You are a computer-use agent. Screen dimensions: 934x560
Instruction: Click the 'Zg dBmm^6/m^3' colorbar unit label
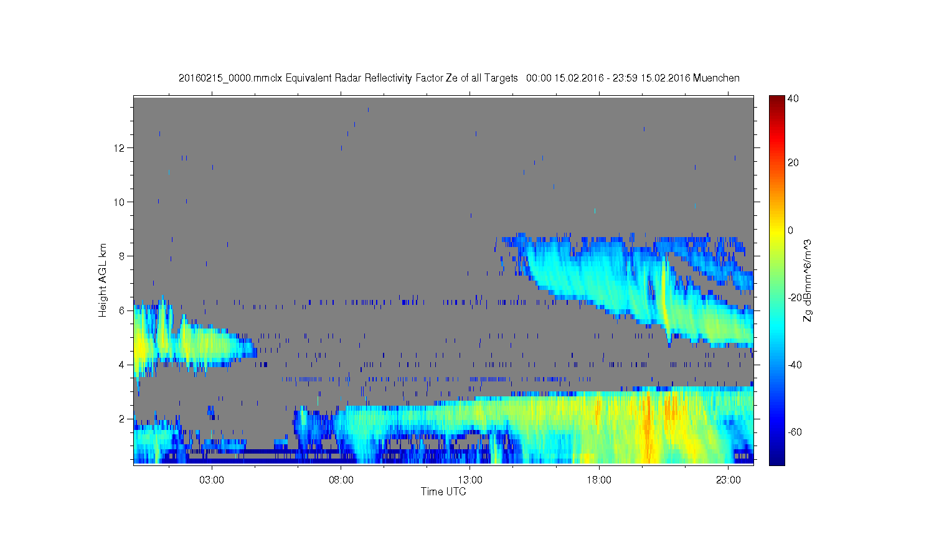coord(808,280)
